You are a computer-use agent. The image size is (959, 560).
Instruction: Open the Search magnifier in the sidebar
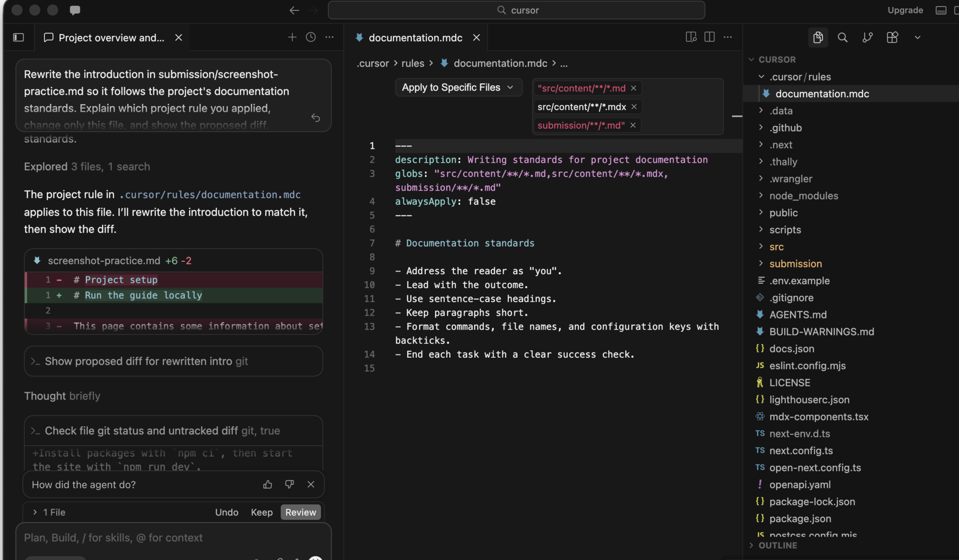click(842, 37)
